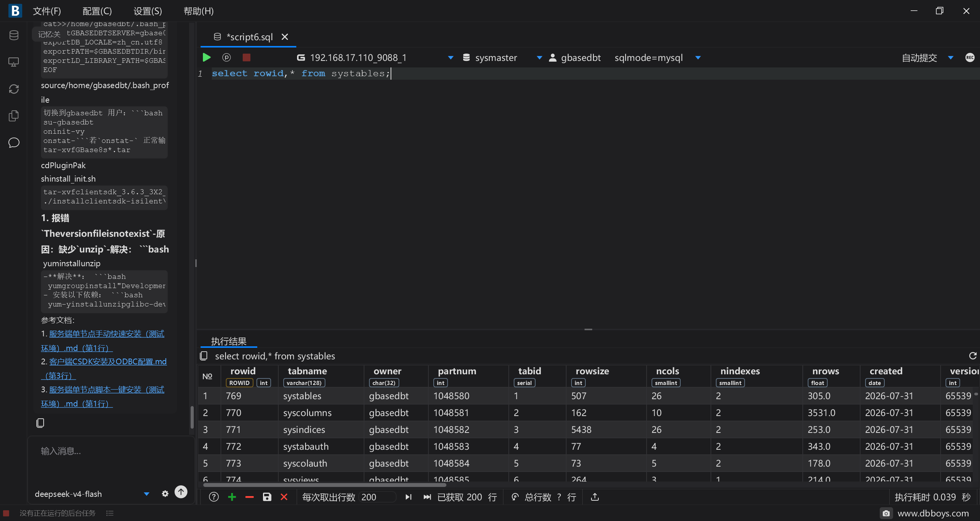980x521 pixels.
Task: Click the tabname column header
Action: coord(321,376)
